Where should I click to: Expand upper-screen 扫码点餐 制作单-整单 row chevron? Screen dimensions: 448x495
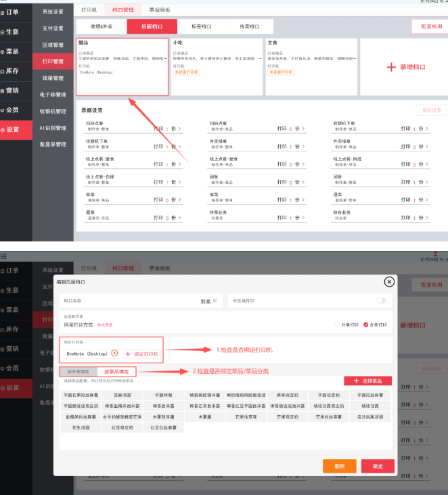tap(180, 128)
